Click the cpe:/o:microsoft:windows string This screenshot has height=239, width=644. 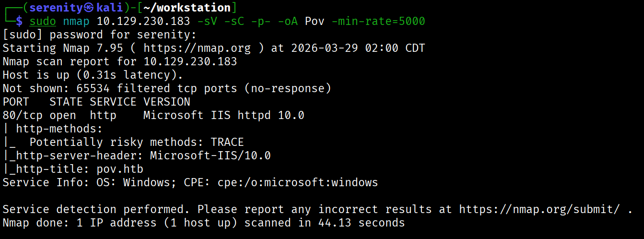[298, 182]
